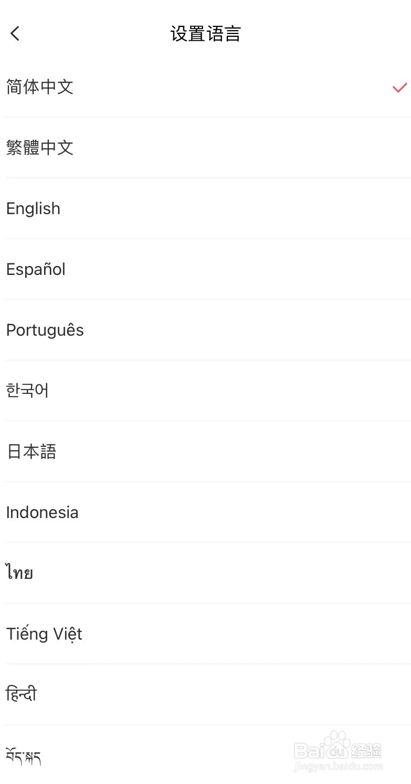411x784 pixels.
Task: Select 한국어 language option
Action: [206, 390]
